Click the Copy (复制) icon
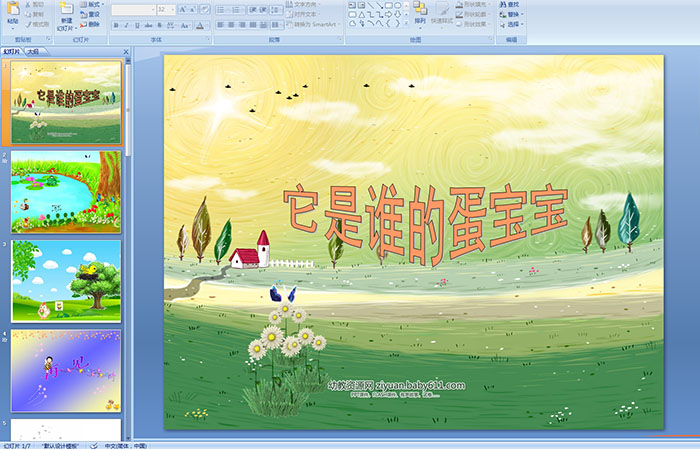700x449 pixels. [28, 14]
